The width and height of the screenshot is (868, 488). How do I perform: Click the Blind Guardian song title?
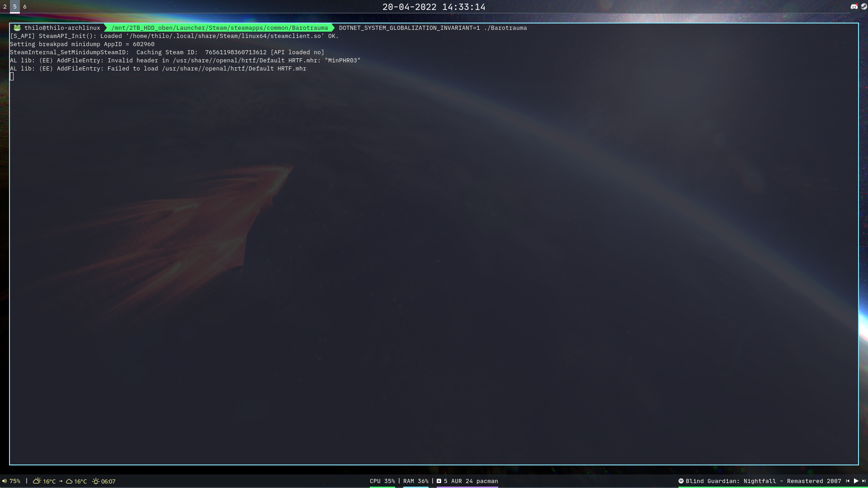(763, 481)
